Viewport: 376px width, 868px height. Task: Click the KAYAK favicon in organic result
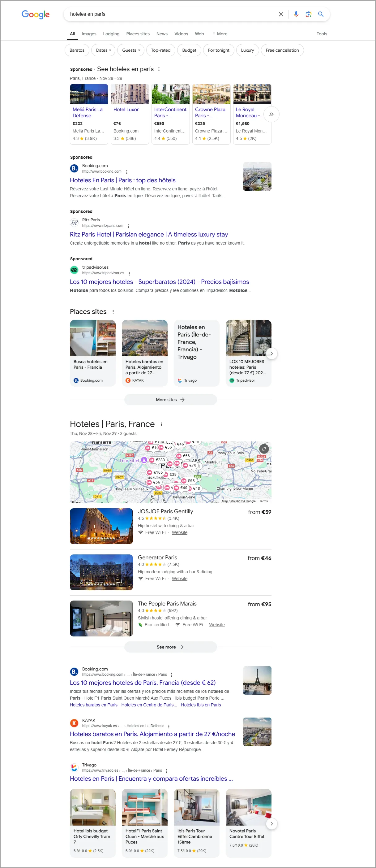click(74, 723)
